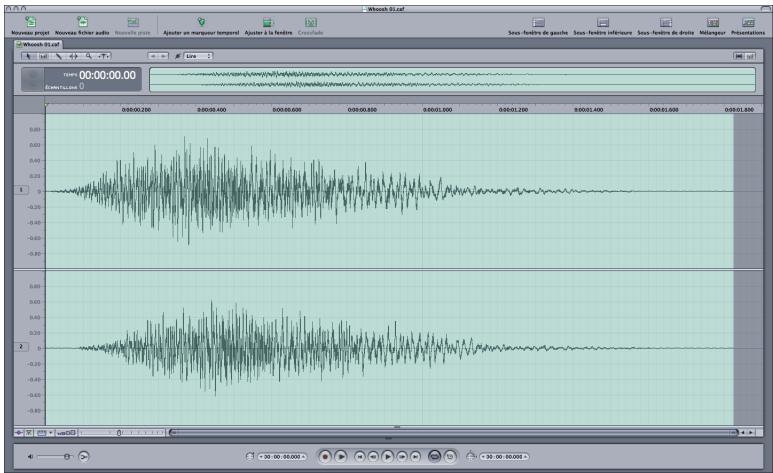
Task: Open the Lire automation mode dropdown
Action: coord(198,56)
